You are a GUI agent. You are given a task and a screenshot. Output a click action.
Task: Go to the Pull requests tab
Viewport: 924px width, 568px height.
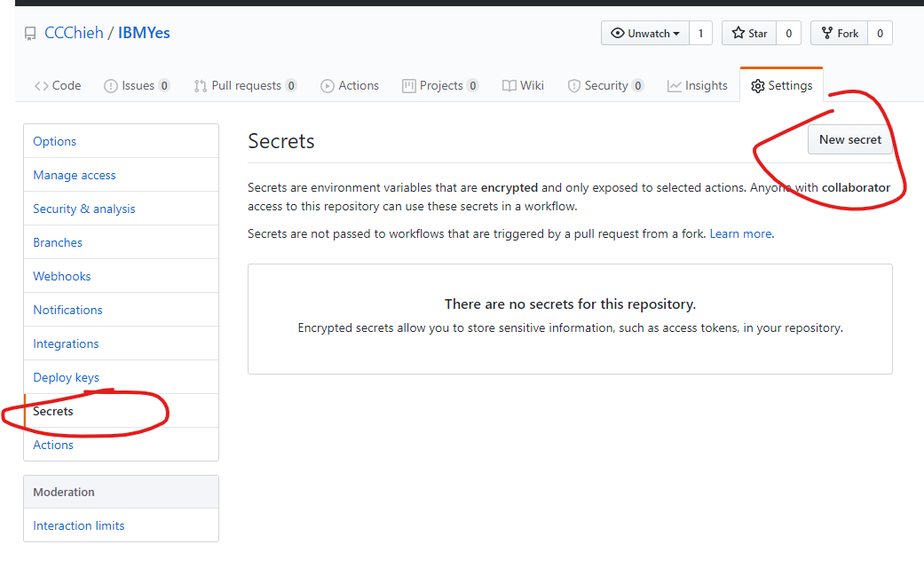coord(245,86)
